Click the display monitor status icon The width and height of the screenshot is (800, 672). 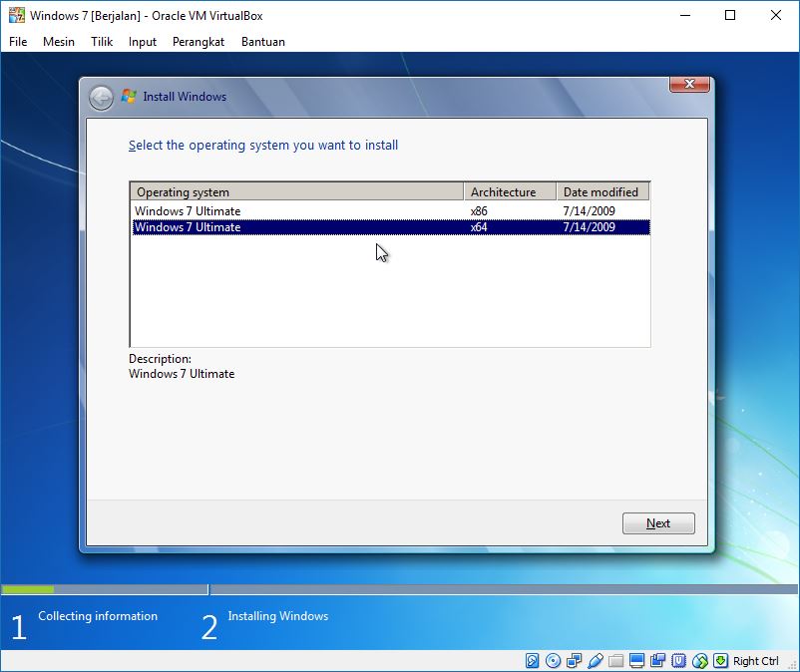pos(636,661)
